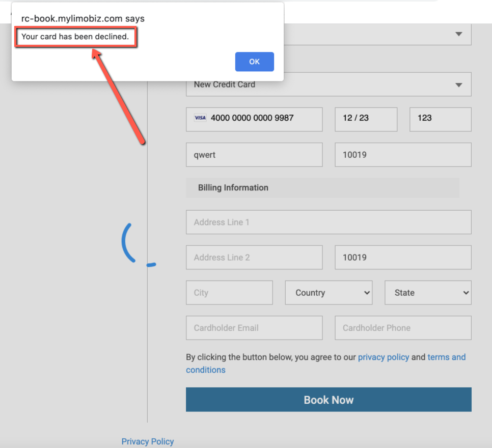
Task: Open the Country dropdown
Action: (x=329, y=293)
